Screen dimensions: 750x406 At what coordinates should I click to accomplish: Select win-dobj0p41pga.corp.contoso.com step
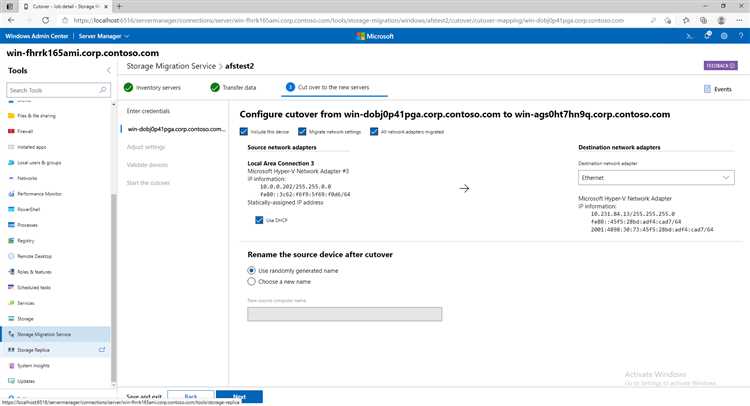[176, 129]
